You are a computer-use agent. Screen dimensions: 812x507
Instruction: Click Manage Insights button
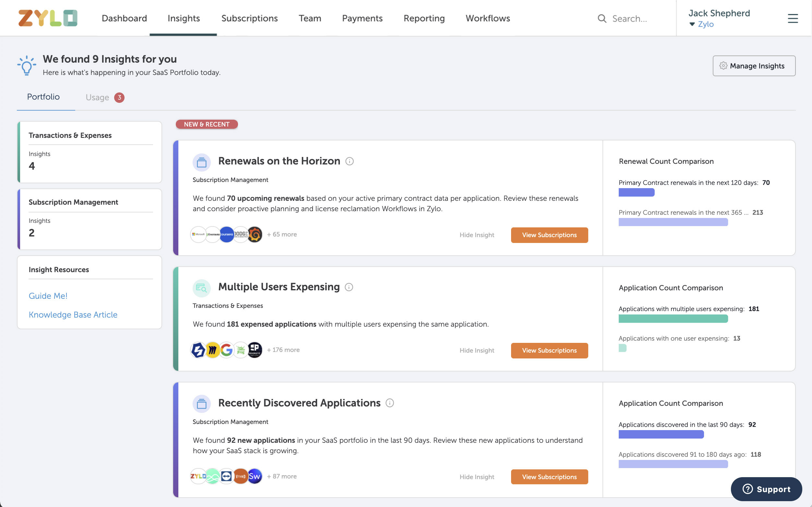(754, 66)
